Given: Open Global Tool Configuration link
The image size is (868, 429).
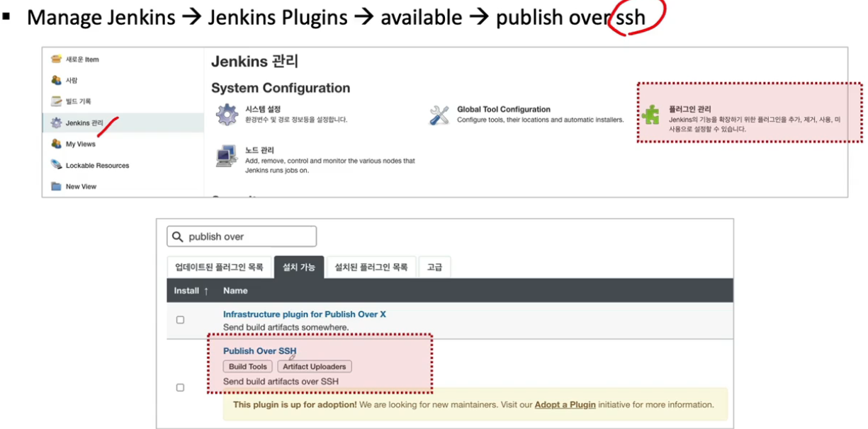Looking at the screenshot, I should (504, 109).
